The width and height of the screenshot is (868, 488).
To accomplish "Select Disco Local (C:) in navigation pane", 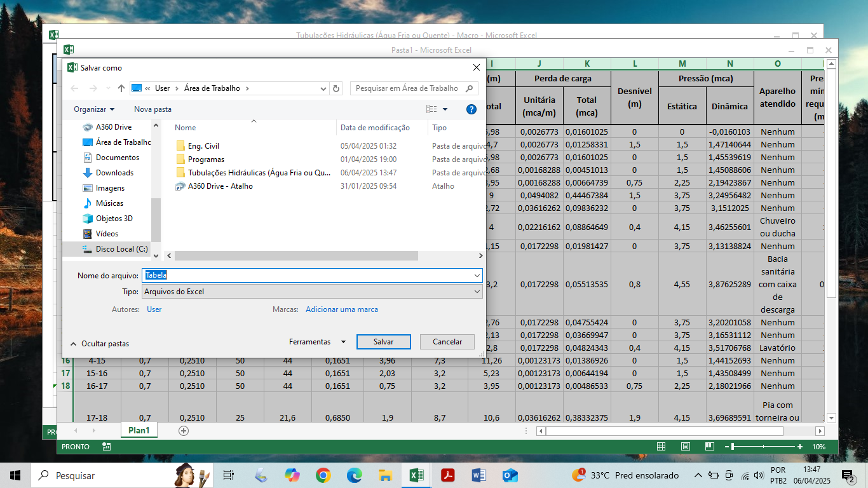I will 121,249.
